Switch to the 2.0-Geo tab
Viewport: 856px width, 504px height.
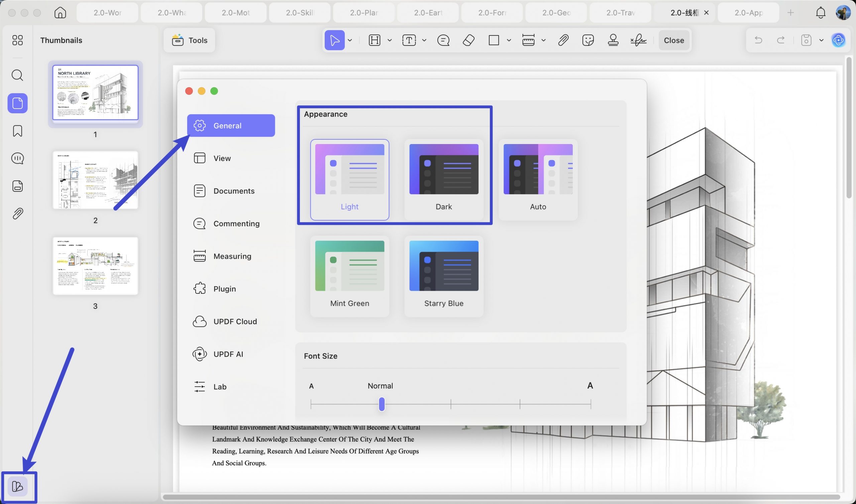coord(556,13)
